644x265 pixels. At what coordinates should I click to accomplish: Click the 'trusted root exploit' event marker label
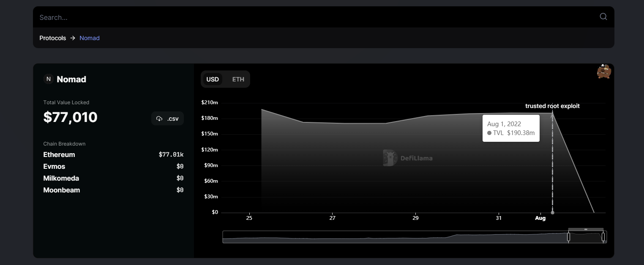(x=552, y=106)
